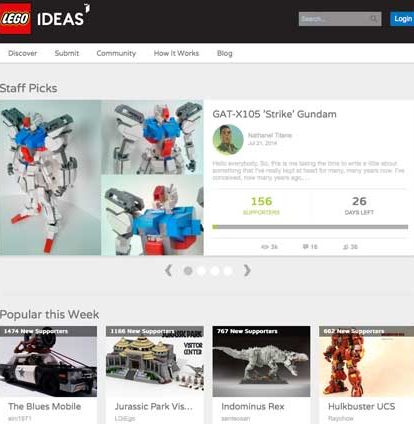Click the blue Login button

(402, 19)
